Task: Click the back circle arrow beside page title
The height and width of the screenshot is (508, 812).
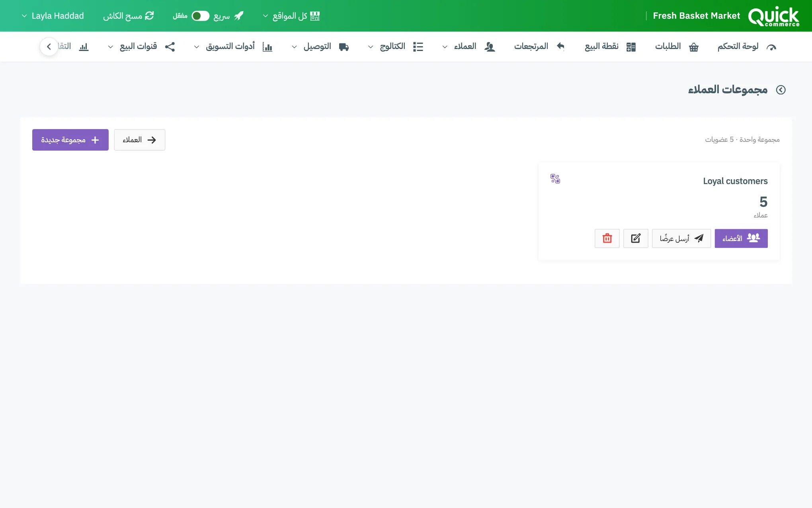Action: [x=781, y=90]
